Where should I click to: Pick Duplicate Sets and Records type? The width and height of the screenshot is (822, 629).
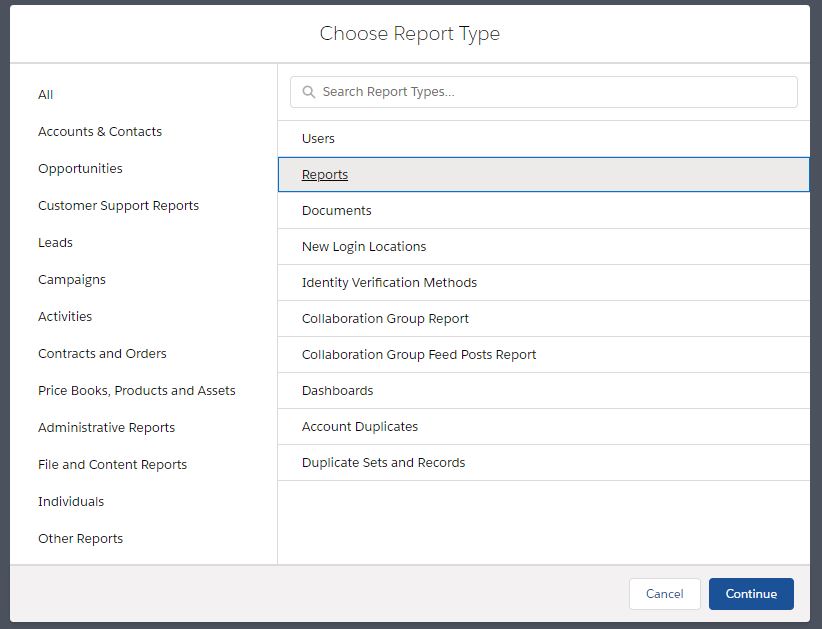[383, 463]
